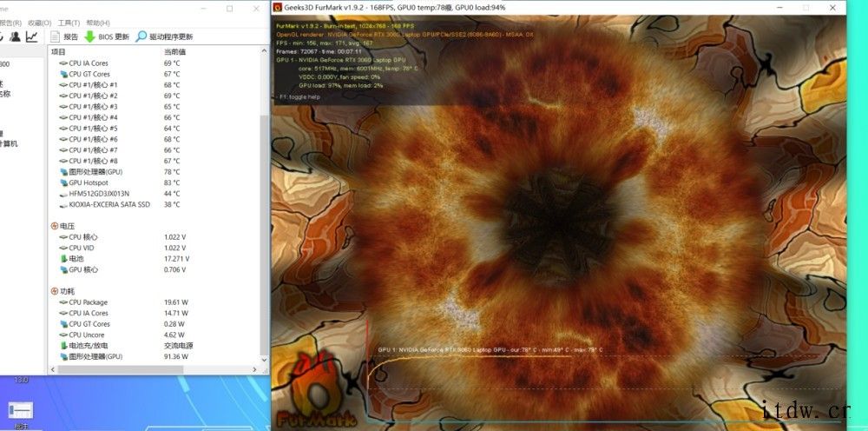Click the icon beside 图形处理器(GPU) power row

(x=63, y=357)
